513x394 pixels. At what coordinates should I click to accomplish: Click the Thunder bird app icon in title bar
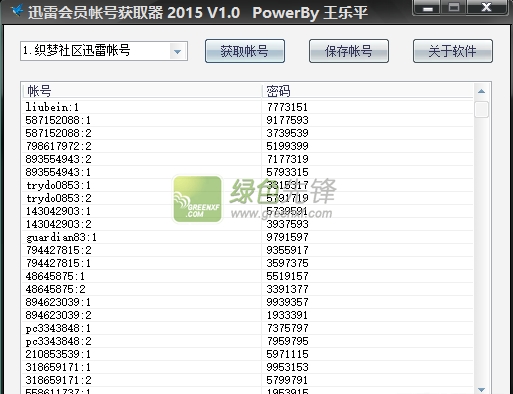click(17, 11)
